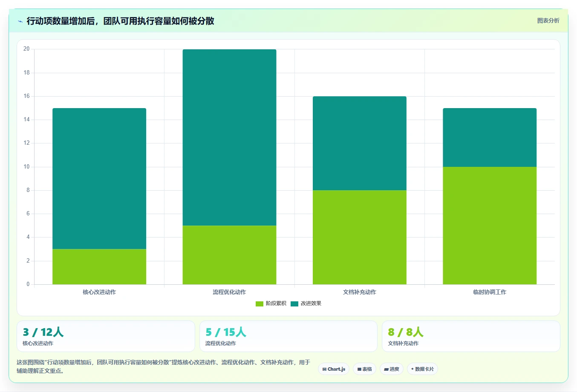The image size is (577, 392).
Task: Click the chart title 行动项数量增加后 heading
Action: [120, 21]
